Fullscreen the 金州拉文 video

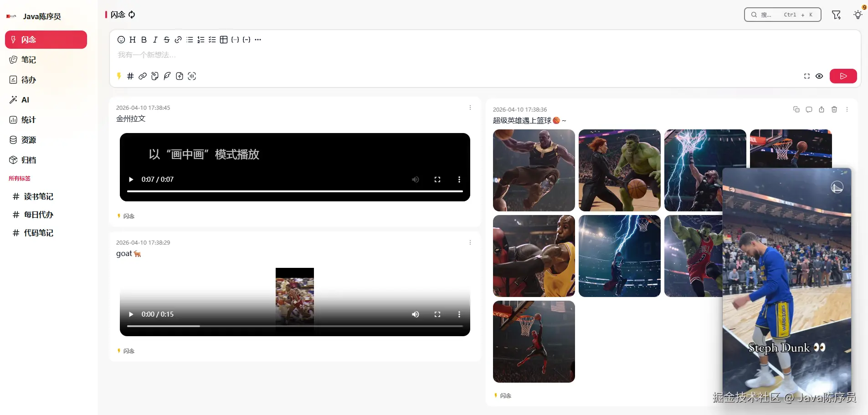437,179
